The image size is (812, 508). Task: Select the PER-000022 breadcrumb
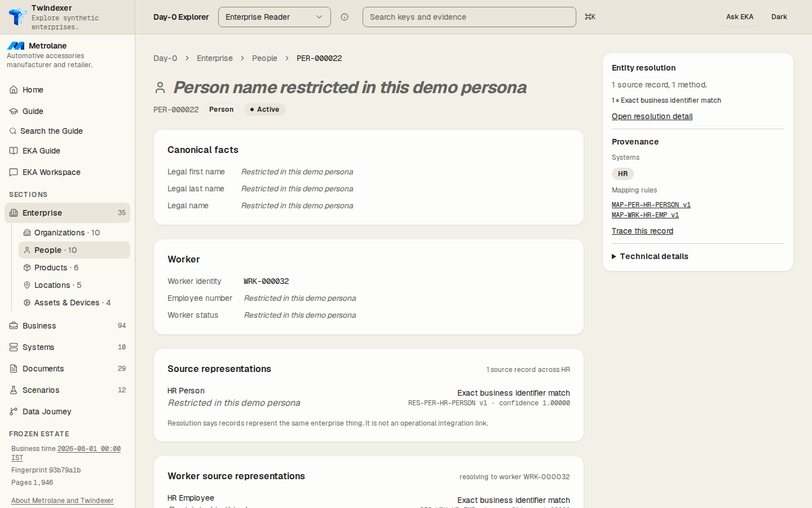pos(319,58)
